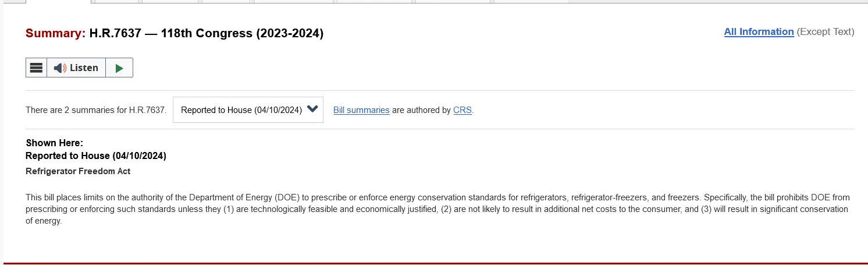The image size is (868, 265).
Task: Open the All Information link
Action: pos(759,32)
